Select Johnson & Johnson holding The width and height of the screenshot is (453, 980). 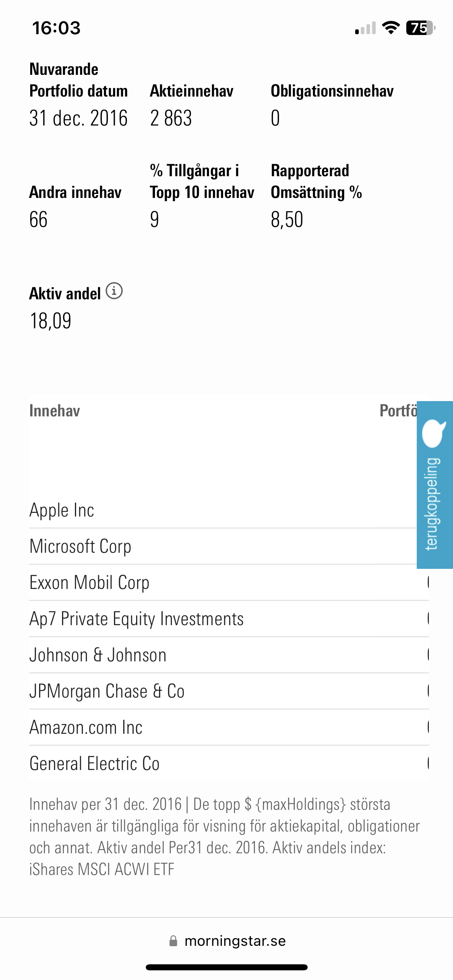98,655
